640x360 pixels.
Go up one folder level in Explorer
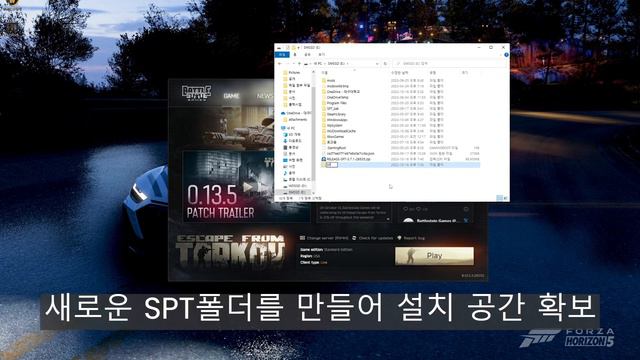(x=299, y=64)
